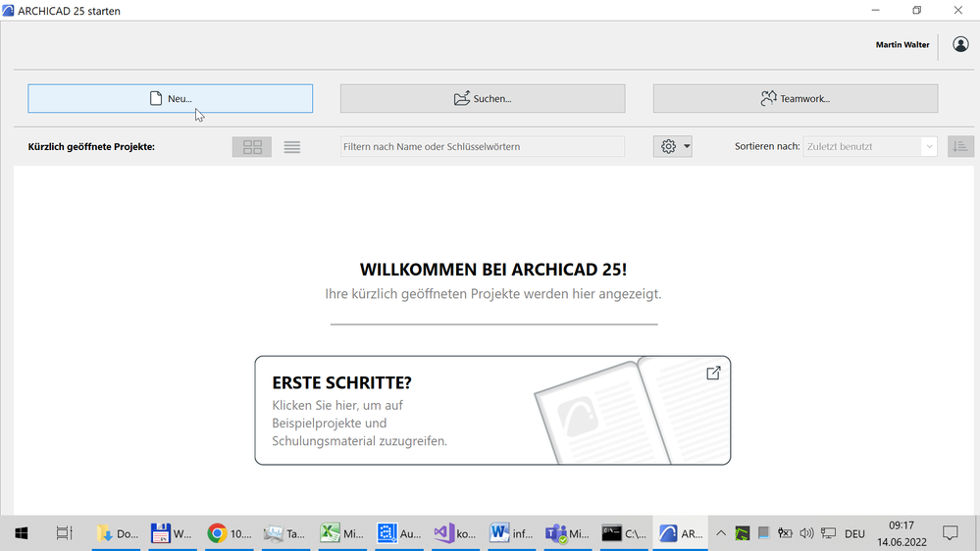Open the Suchen... browse button
Image resolution: width=980 pixels, height=551 pixels.
(483, 99)
